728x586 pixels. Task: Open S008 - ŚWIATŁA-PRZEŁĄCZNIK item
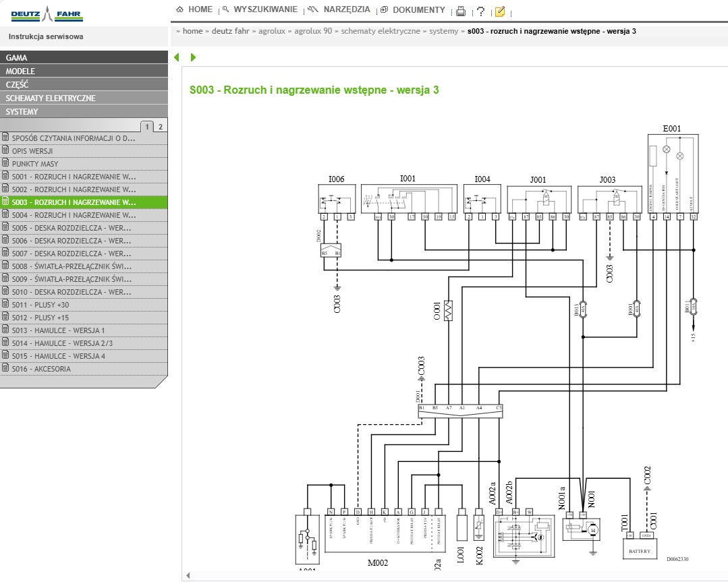84,266
